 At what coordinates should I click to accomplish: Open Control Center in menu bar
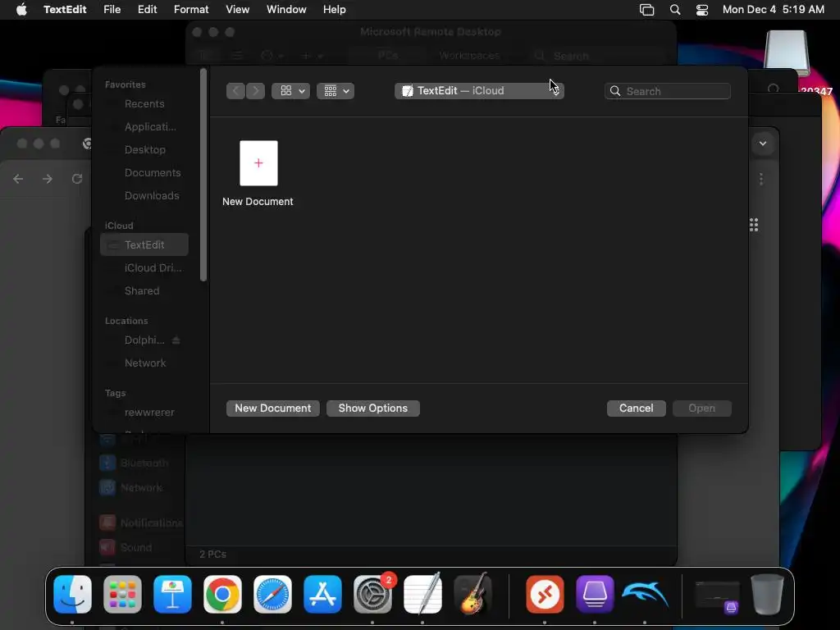[702, 10]
